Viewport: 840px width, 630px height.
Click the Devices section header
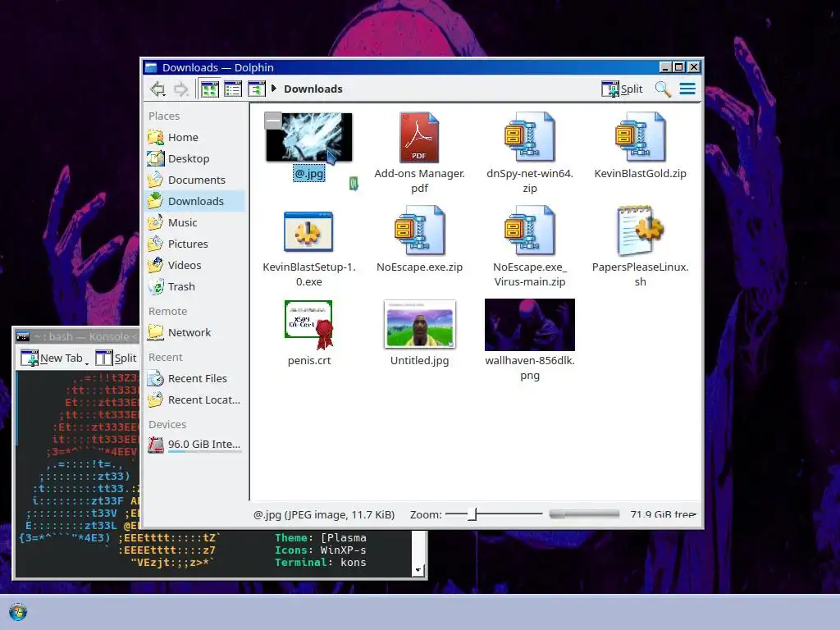pyautogui.click(x=167, y=424)
